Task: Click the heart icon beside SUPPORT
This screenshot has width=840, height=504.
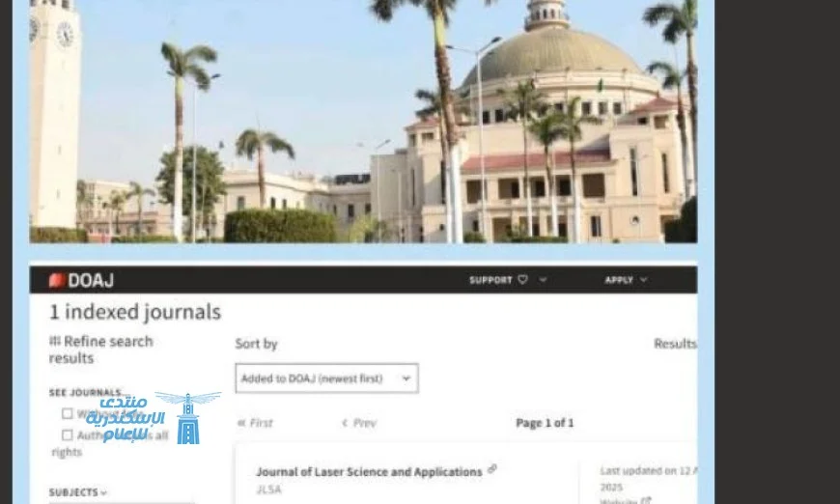Action: 523,280
